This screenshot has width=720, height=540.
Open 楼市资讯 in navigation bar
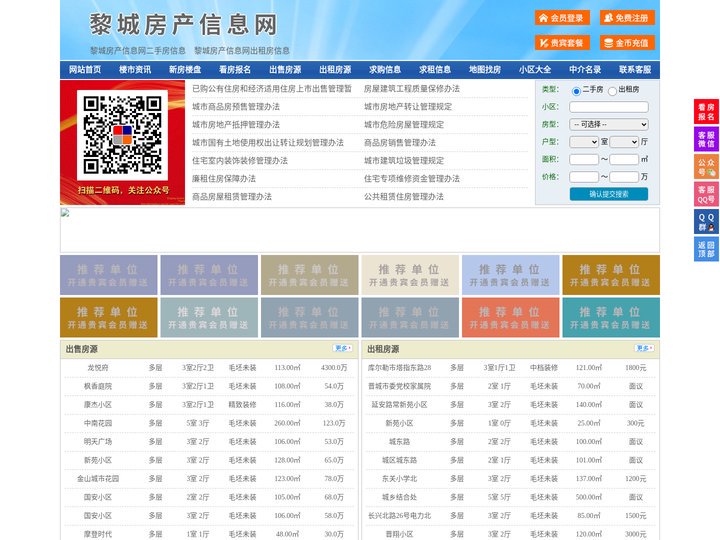click(x=135, y=70)
